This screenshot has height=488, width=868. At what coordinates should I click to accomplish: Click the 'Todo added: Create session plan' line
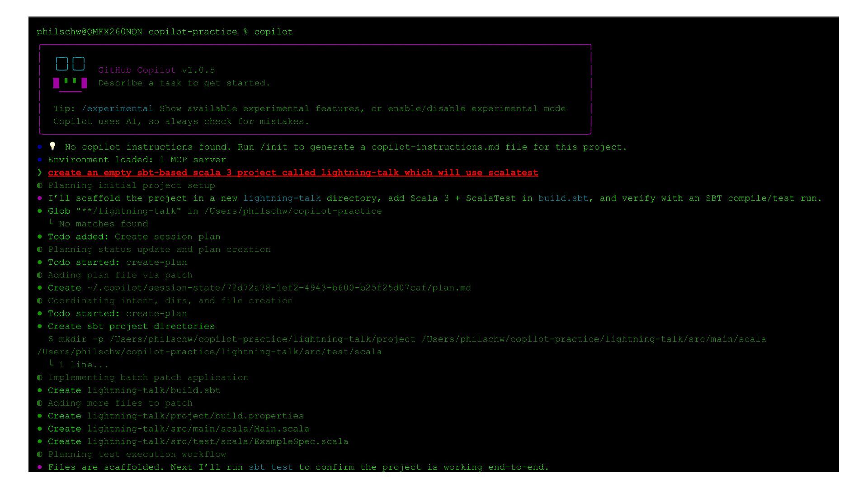click(x=134, y=237)
